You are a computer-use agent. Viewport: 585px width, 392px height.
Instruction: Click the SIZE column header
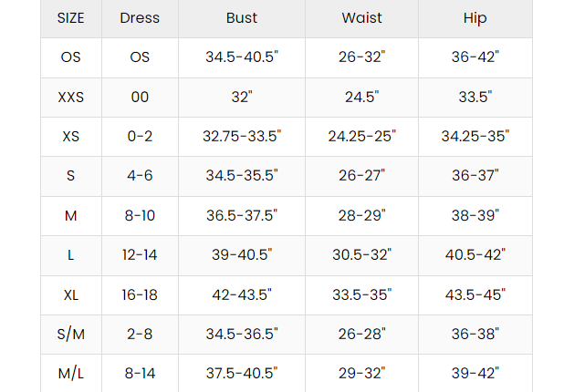70,18
